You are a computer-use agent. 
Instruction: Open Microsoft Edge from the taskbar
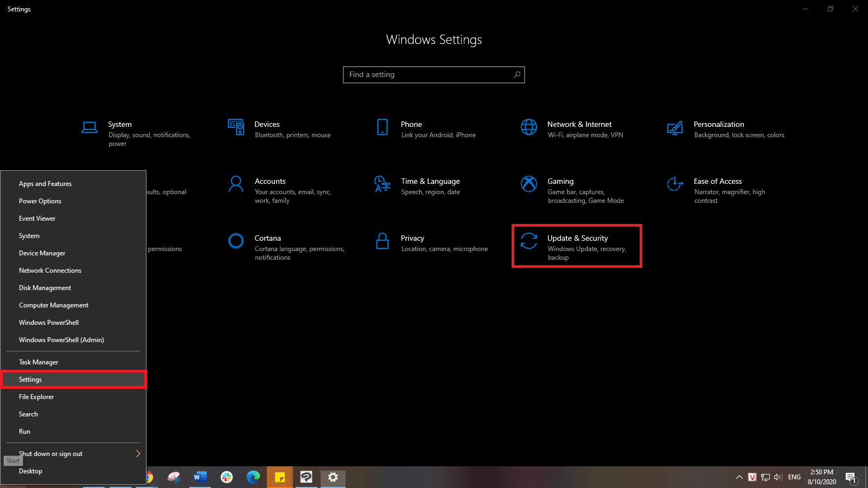pyautogui.click(x=253, y=477)
